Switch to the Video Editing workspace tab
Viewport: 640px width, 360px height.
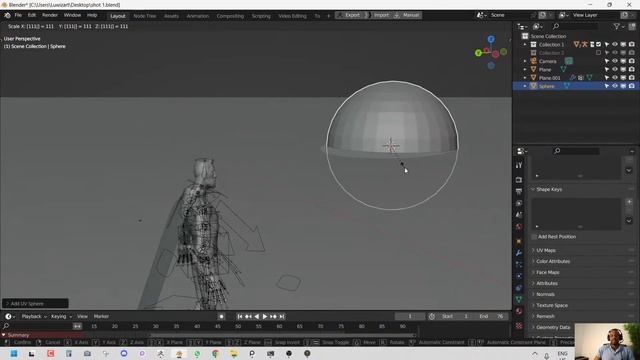pos(292,16)
